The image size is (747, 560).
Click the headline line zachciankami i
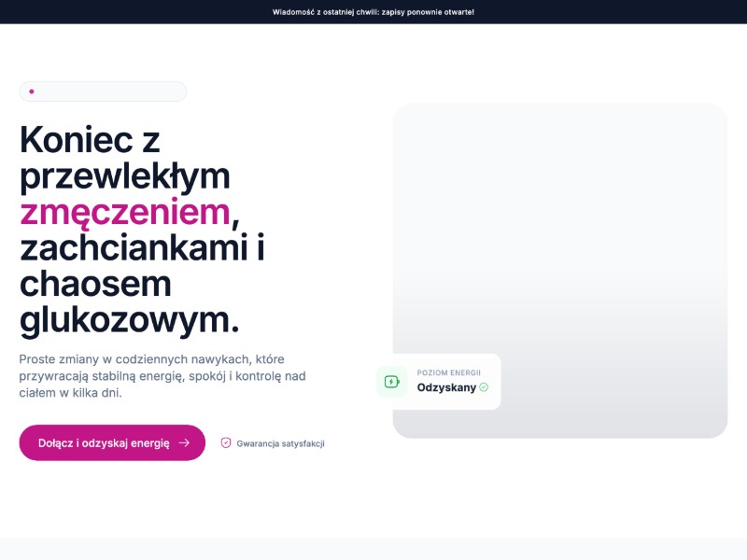pos(142,248)
